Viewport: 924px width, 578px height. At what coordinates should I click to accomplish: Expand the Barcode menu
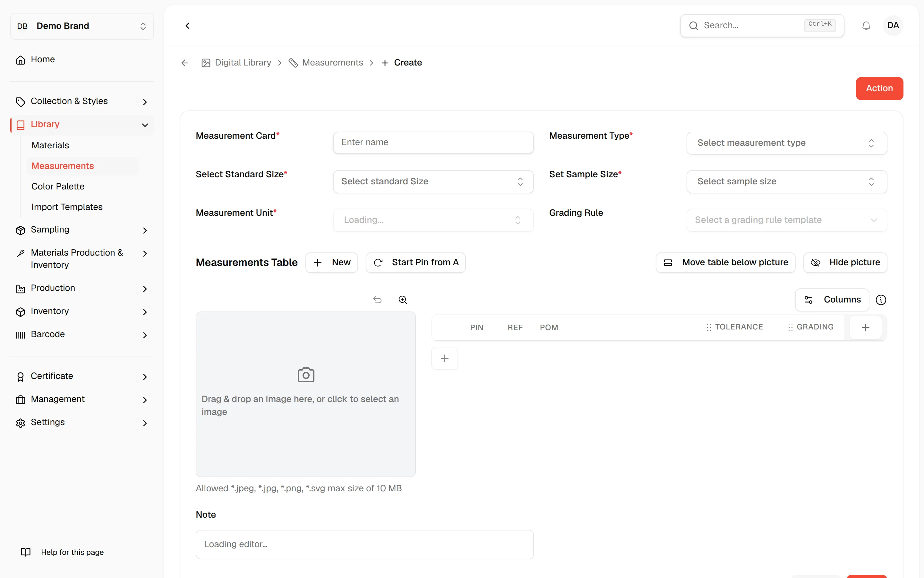82,335
